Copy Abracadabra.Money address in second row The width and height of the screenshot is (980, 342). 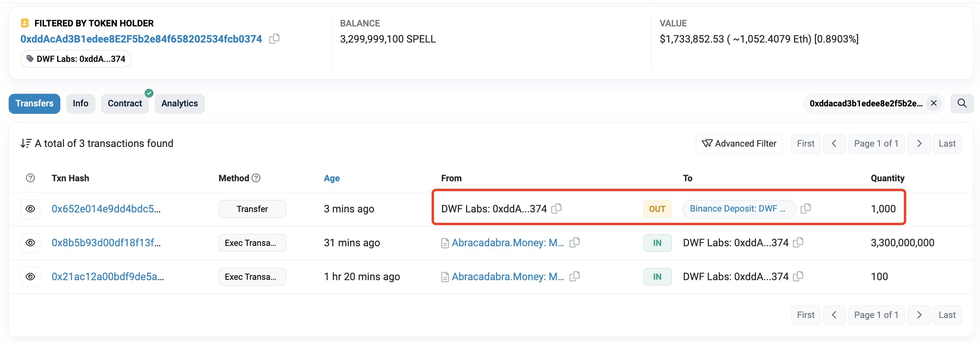pyautogui.click(x=575, y=243)
